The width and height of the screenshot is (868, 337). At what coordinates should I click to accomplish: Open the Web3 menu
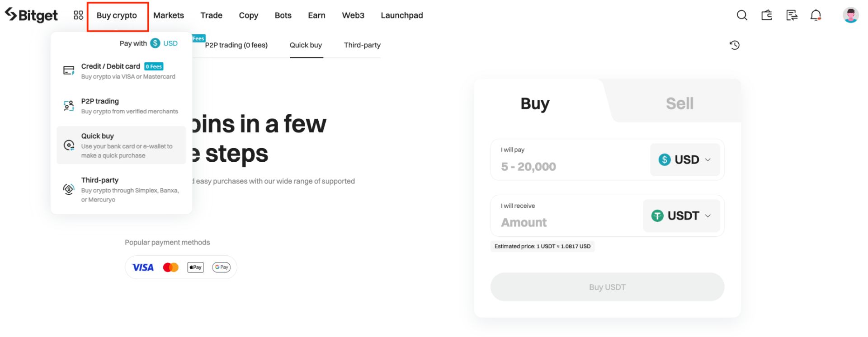click(353, 15)
